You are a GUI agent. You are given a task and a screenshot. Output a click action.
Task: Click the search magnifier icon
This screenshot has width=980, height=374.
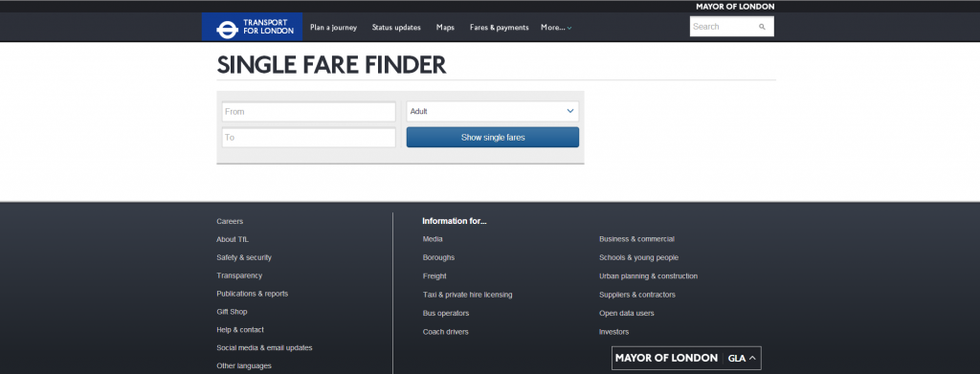762,27
